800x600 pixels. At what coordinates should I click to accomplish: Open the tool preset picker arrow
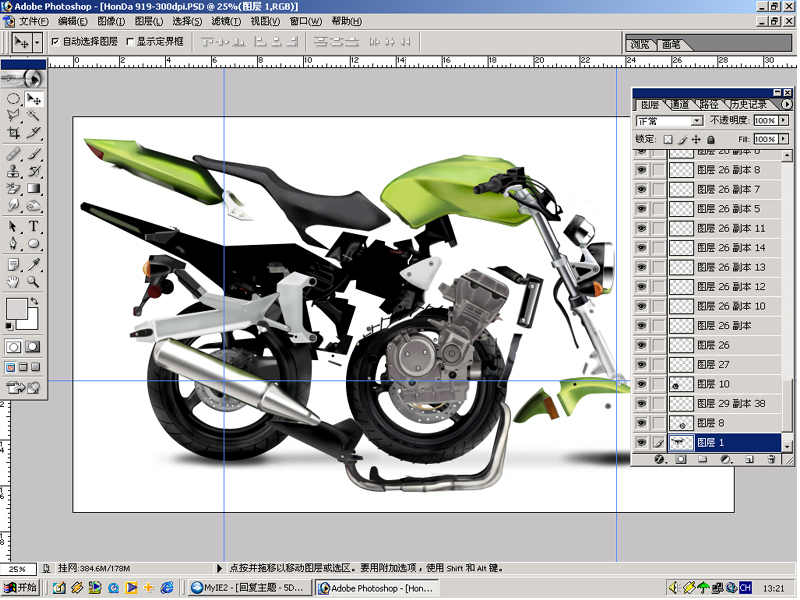[x=37, y=42]
